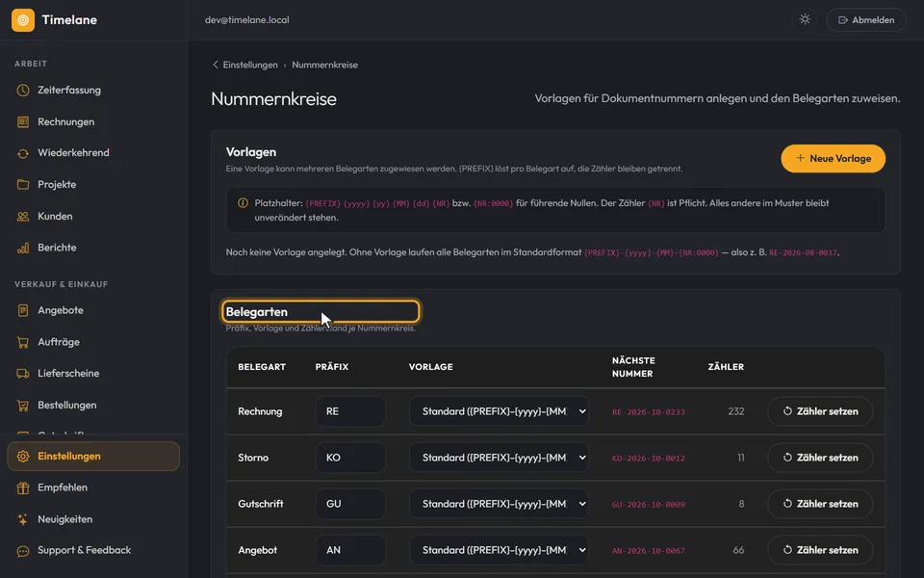The width and height of the screenshot is (924, 578).
Task: Open Empfehlen via the gift icon
Action: (x=23, y=487)
